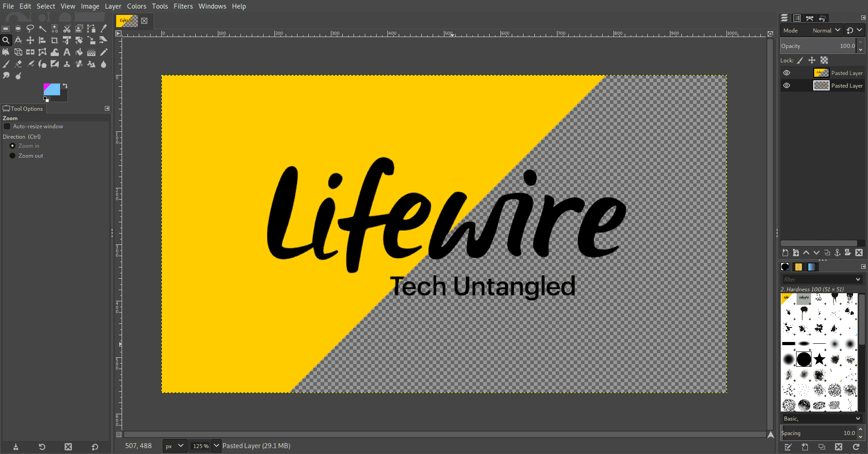Select the Zoom out radio option

coord(13,156)
